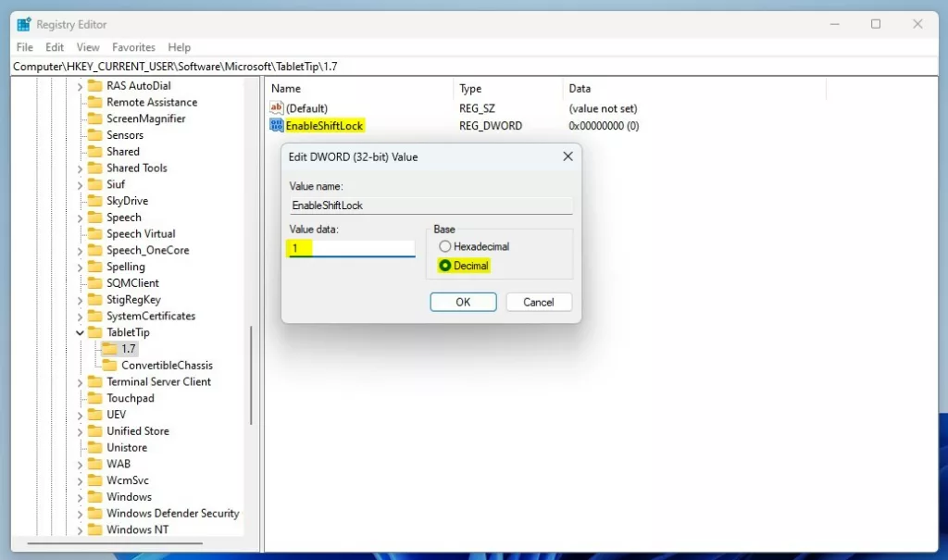Expand the Shared Tools key
948x560 pixels.
coord(80,168)
